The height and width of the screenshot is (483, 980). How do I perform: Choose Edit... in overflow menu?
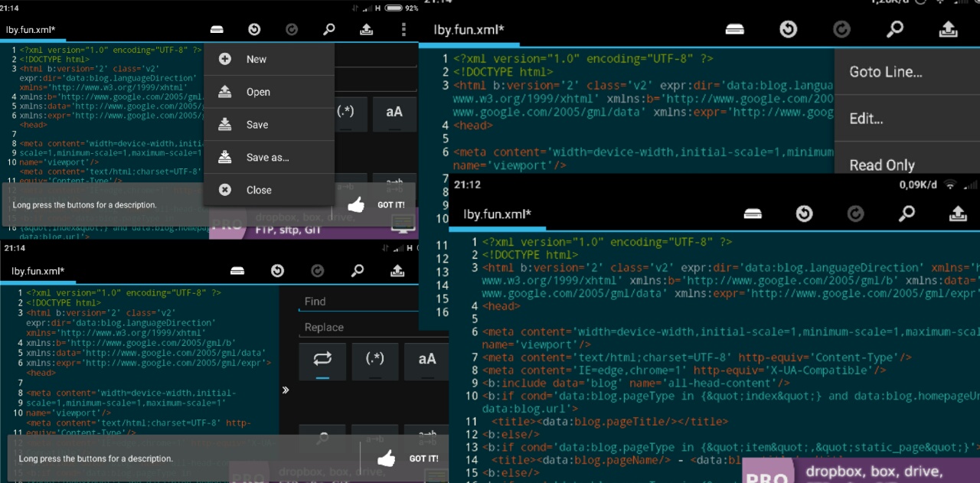click(x=907, y=119)
